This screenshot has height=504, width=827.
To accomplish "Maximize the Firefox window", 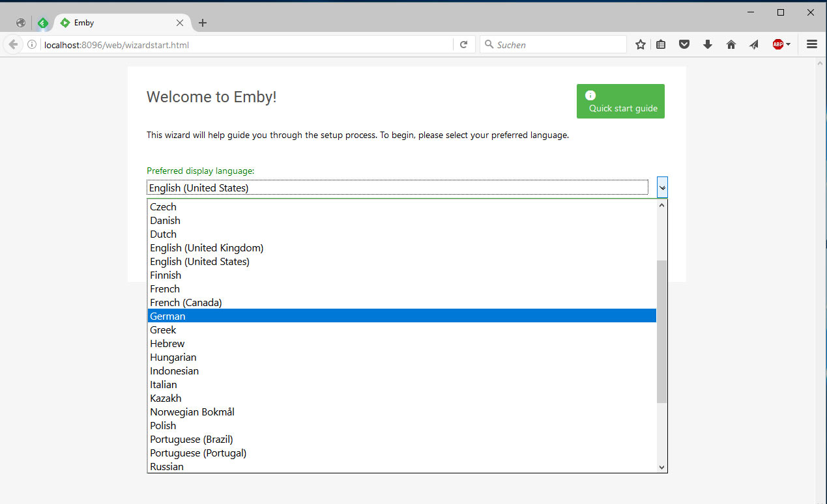I will 781,12.
